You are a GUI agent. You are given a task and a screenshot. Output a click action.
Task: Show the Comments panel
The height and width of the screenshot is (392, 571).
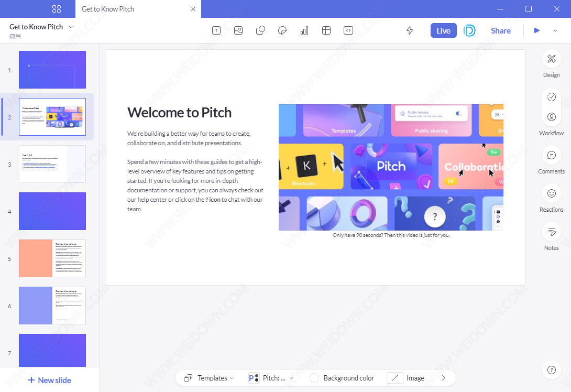pyautogui.click(x=551, y=156)
